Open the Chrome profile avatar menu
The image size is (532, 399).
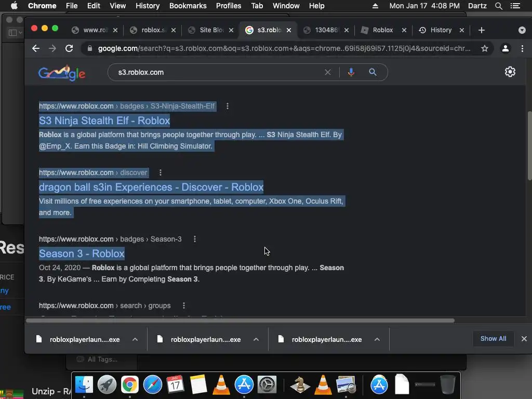pyautogui.click(x=505, y=48)
